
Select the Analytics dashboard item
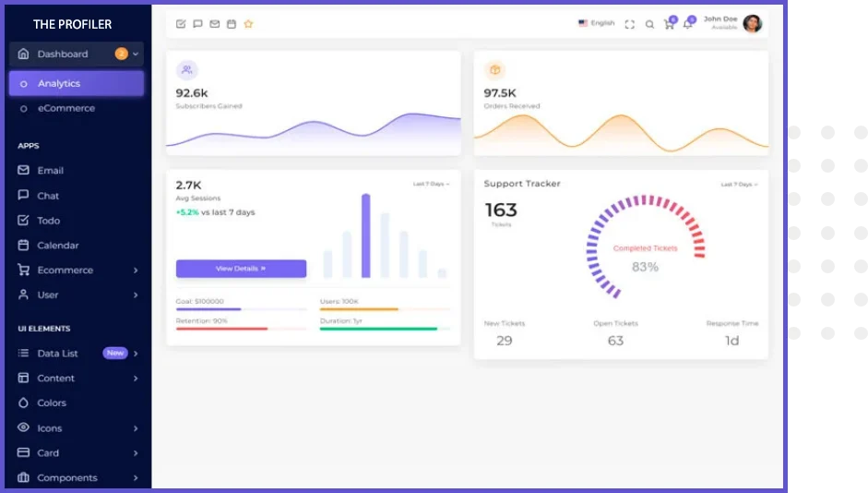click(x=76, y=83)
